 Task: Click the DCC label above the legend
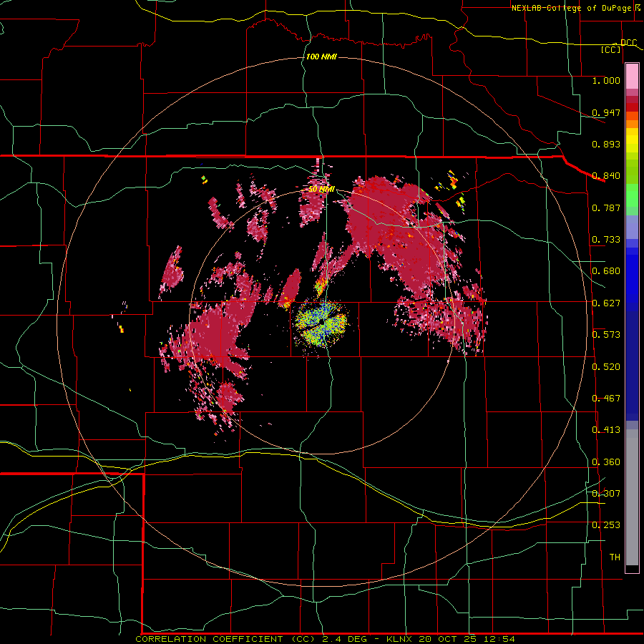click(x=628, y=43)
